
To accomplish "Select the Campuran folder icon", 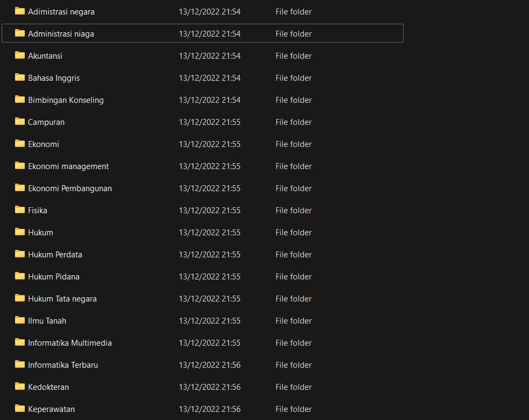I will point(20,122).
